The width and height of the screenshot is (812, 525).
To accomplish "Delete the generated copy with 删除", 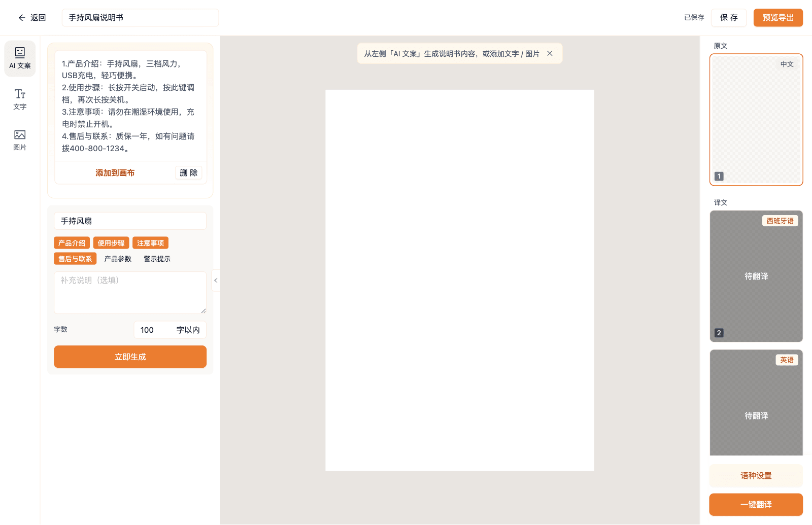I will (189, 172).
